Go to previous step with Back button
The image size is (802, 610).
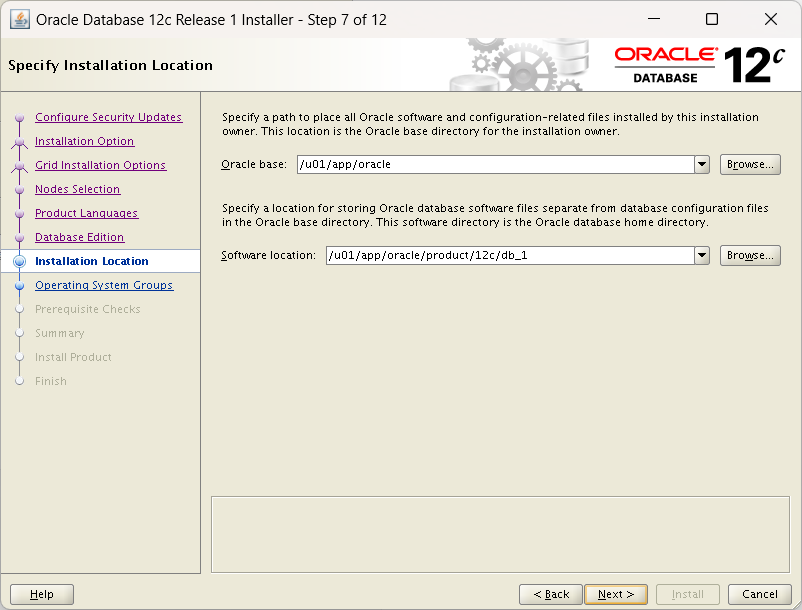click(x=551, y=594)
